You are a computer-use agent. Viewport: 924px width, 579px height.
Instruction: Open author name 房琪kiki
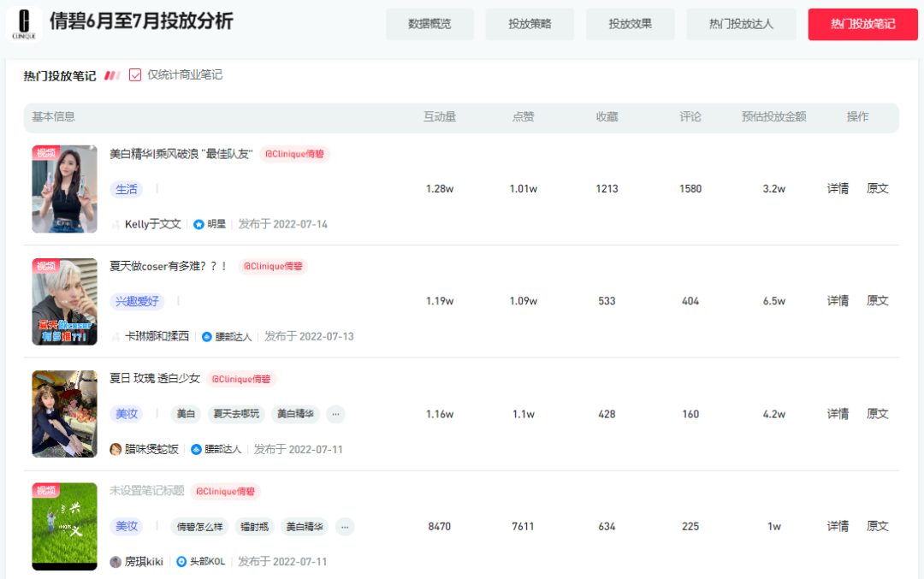tap(144, 562)
